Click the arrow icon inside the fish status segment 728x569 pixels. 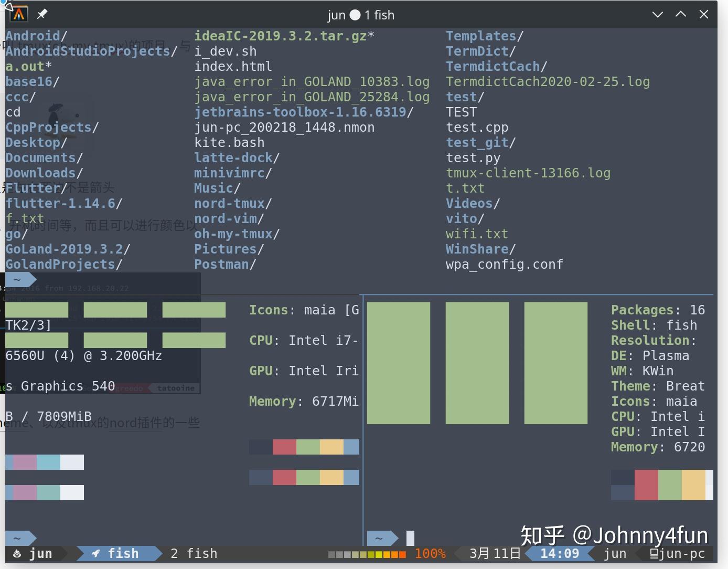coord(96,553)
